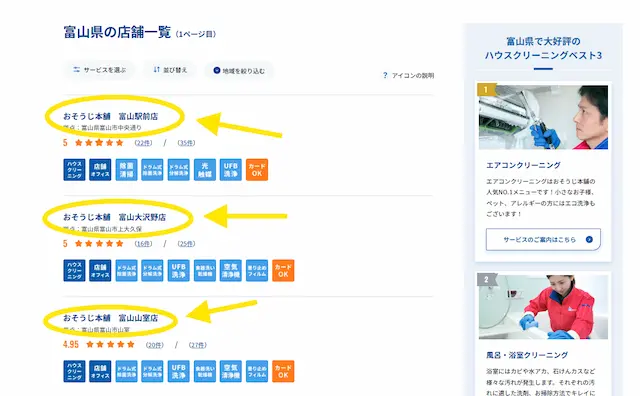Click 除菌清掃 badge of 富山駅前店
Screen dimensions: 640x396
click(127, 170)
